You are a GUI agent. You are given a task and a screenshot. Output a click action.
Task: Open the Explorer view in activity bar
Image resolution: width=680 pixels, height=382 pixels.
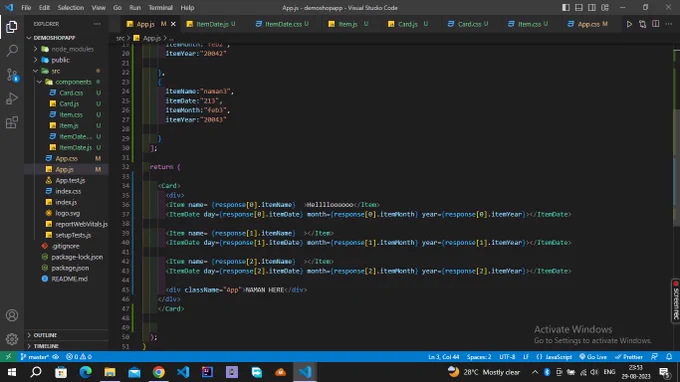(12, 27)
